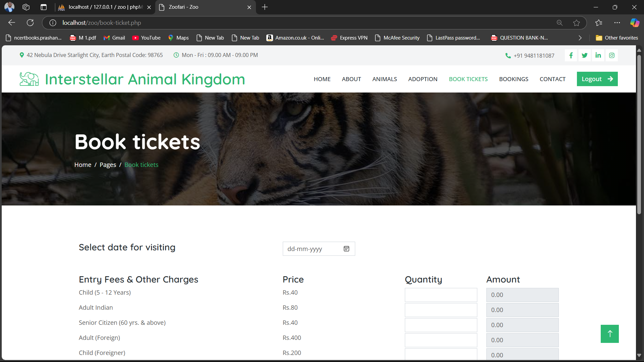The height and width of the screenshot is (362, 644).
Task: Go to HOME in navigation menu
Action: pyautogui.click(x=322, y=79)
